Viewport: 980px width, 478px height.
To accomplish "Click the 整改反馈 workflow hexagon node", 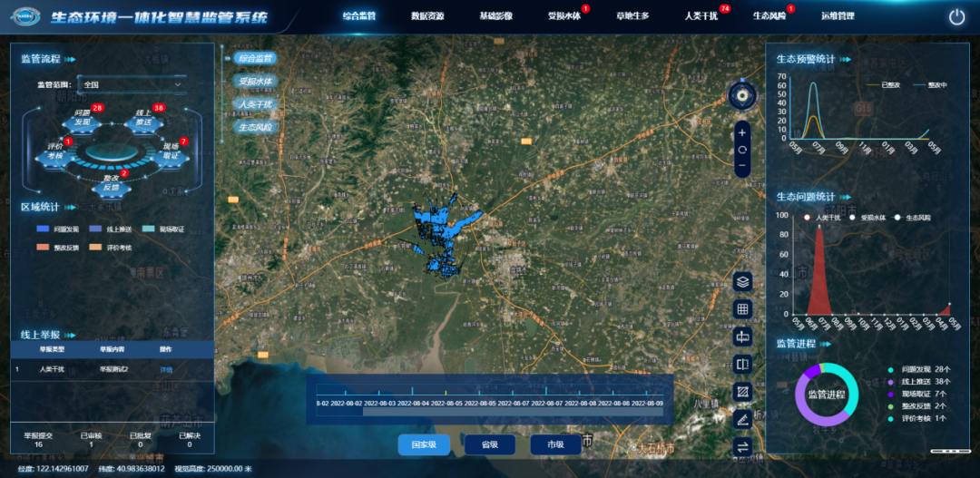I will 112,184.
